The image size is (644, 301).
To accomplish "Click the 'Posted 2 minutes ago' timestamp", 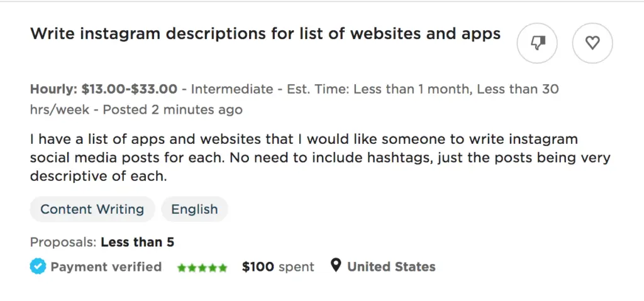I will click(172, 109).
